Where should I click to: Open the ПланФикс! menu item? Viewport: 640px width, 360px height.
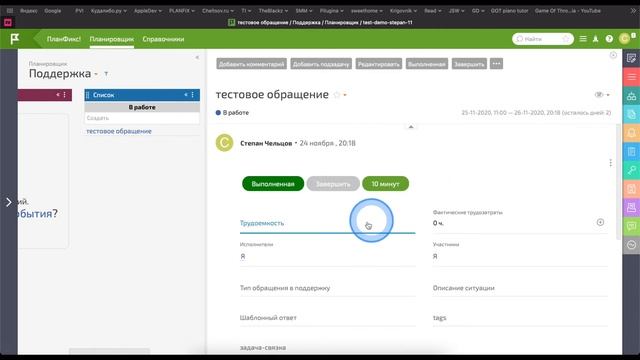[64, 39]
